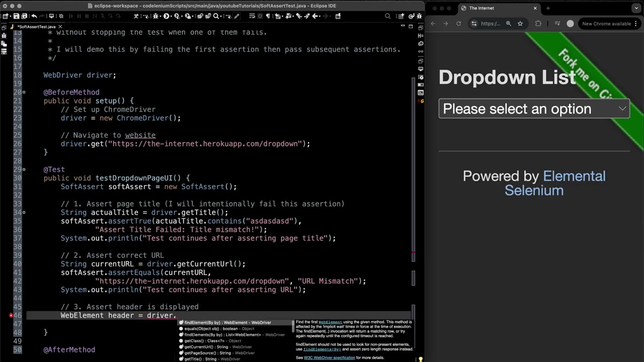Open the Debug configurations dropdown arrow
Image resolution: width=644 pixels, height=362 pixels.
161,16
